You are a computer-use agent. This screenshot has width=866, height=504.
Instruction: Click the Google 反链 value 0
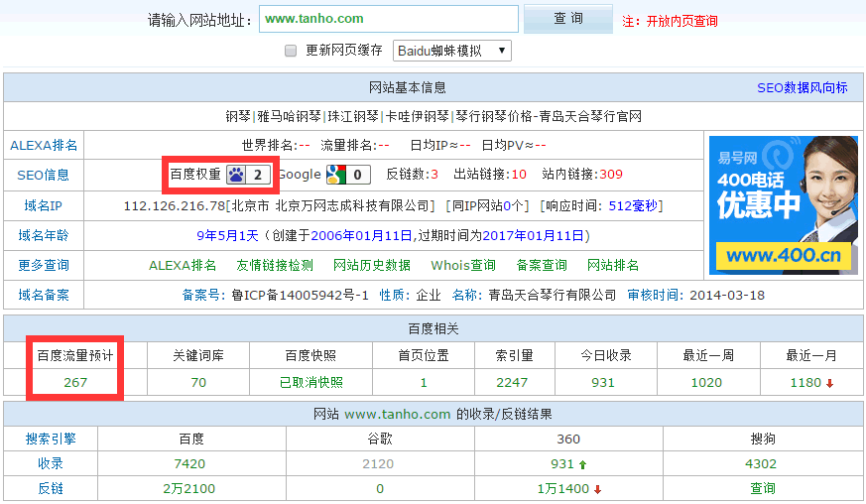pyautogui.click(x=380, y=488)
